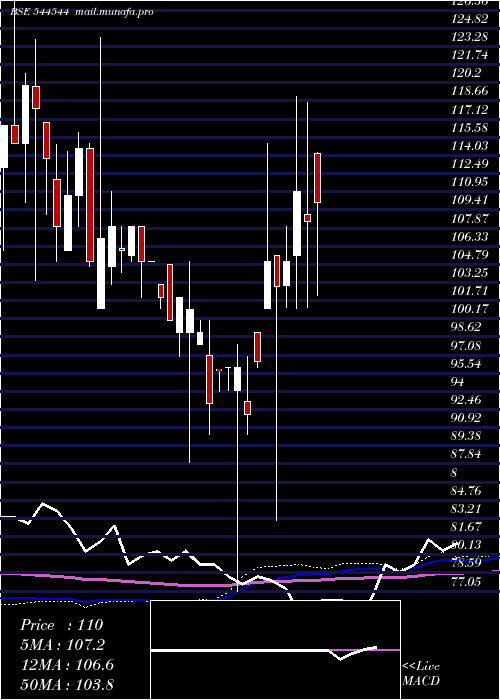This screenshot has height=700, width=500.
Task: Select the 97.08 price axis label
Action: [466, 345]
